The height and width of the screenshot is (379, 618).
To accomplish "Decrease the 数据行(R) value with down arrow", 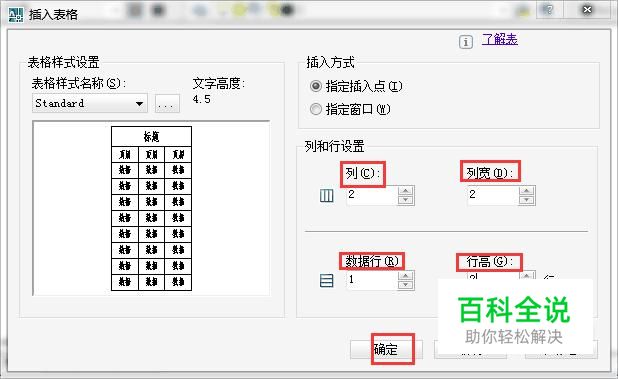I will pos(406,285).
